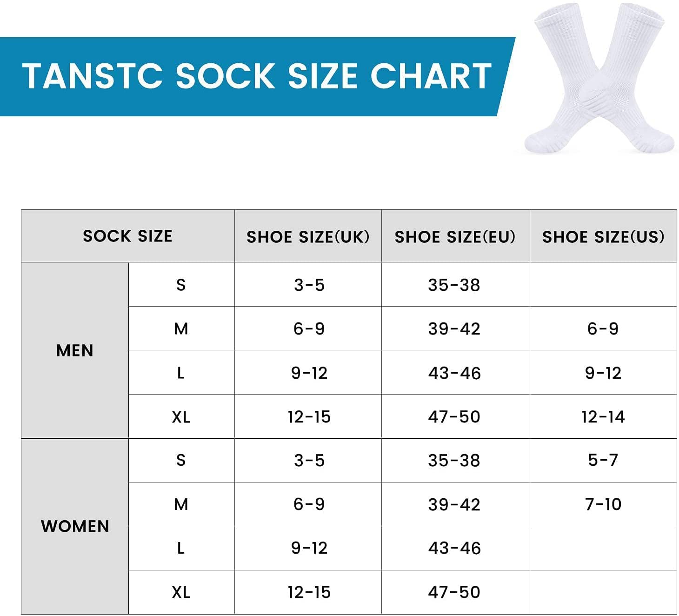Click women's S US size 5-7
The height and width of the screenshot is (616, 679).
click(x=603, y=460)
